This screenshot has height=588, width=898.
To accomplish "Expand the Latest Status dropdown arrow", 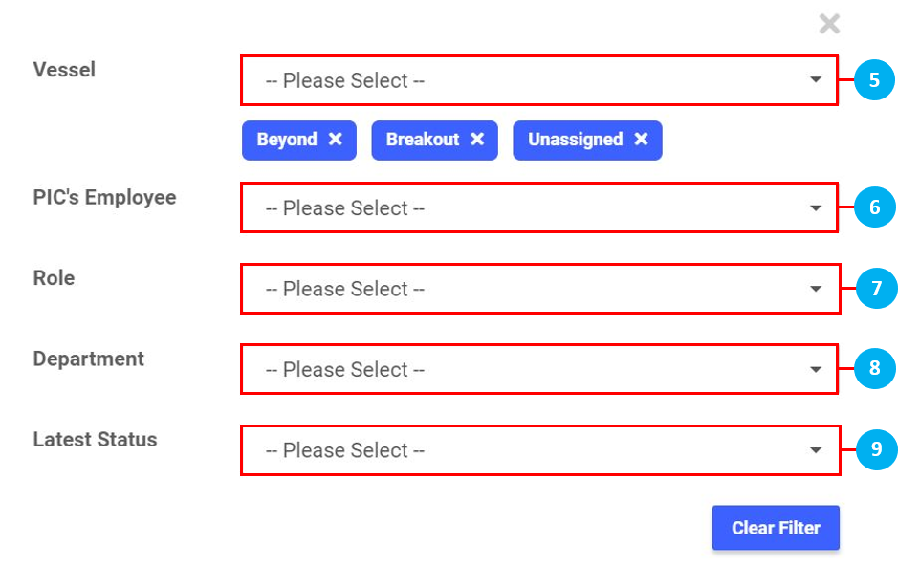I will click(816, 450).
